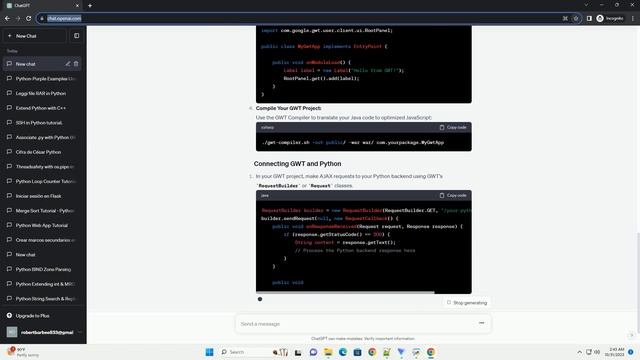This screenshot has width=640, height=360.
Task: Start a New Chat with the plus button
Action: (x=35, y=36)
